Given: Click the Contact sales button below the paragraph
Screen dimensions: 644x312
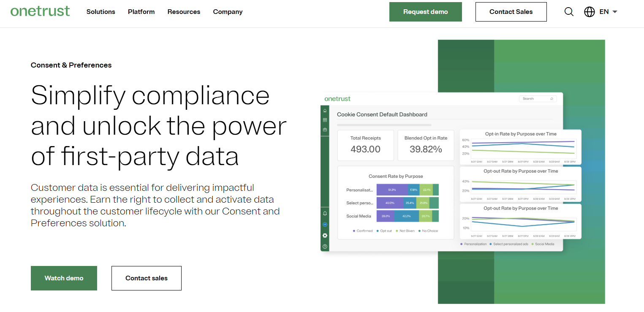Looking at the screenshot, I should 147,278.
